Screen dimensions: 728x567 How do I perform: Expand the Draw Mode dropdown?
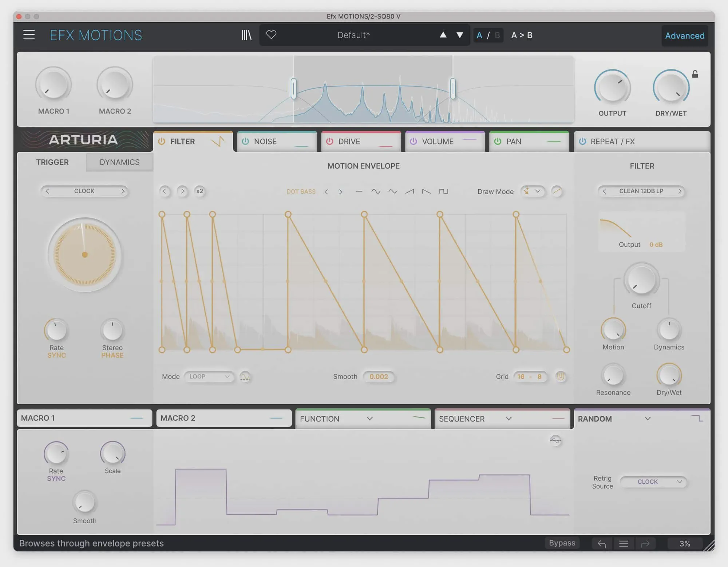(533, 191)
